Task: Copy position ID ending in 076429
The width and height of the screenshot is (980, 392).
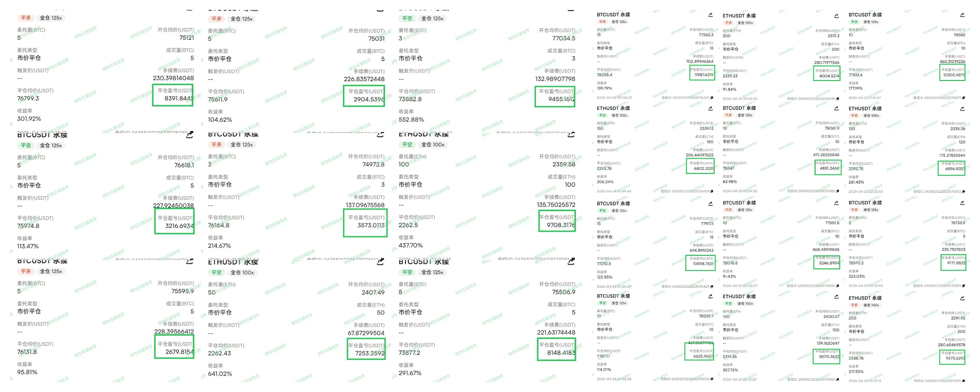Action: [712, 287]
